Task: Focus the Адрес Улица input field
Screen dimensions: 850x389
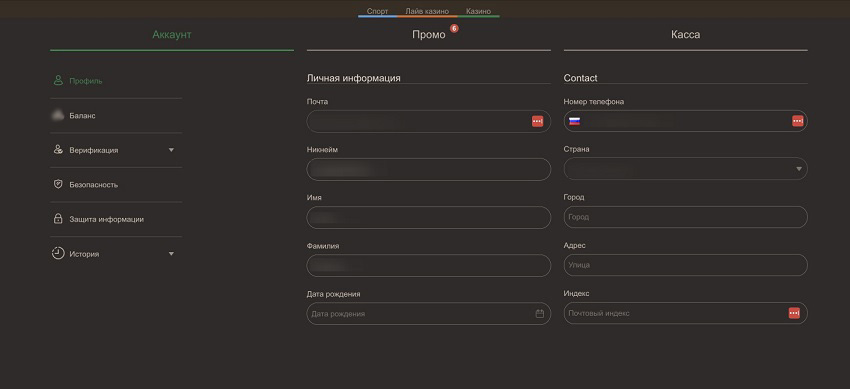Action: coord(686,265)
